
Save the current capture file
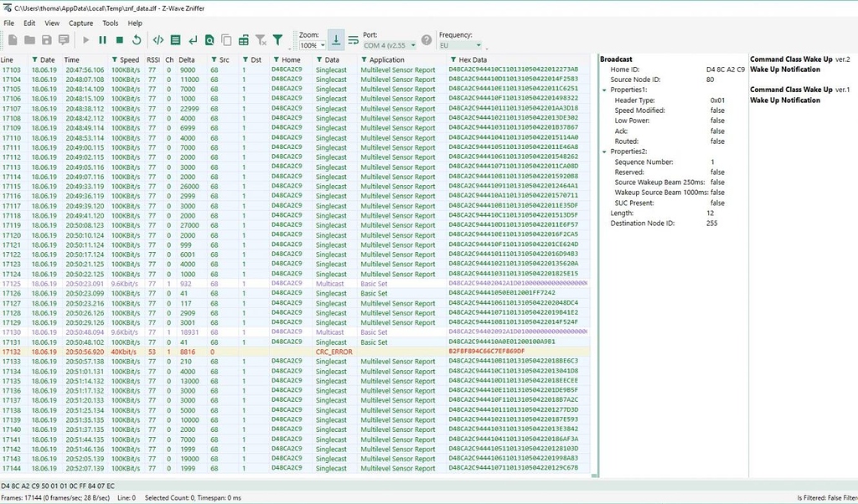(x=45, y=39)
